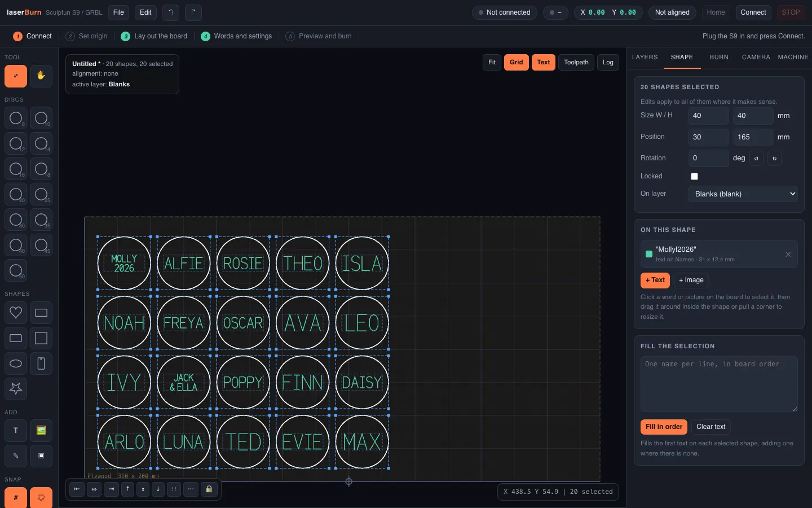Add a rounded rectangle shape
Viewport: 812px width, 508px height.
coord(16,338)
